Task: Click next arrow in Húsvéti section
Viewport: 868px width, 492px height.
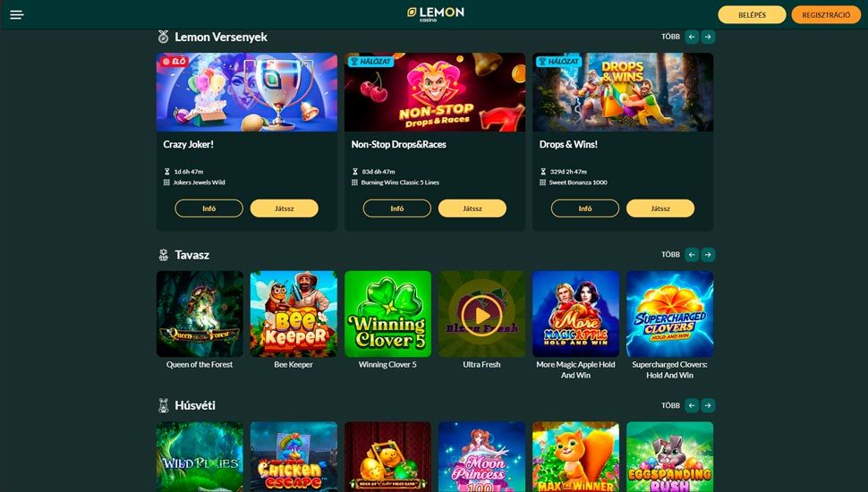Action: click(x=708, y=405)
